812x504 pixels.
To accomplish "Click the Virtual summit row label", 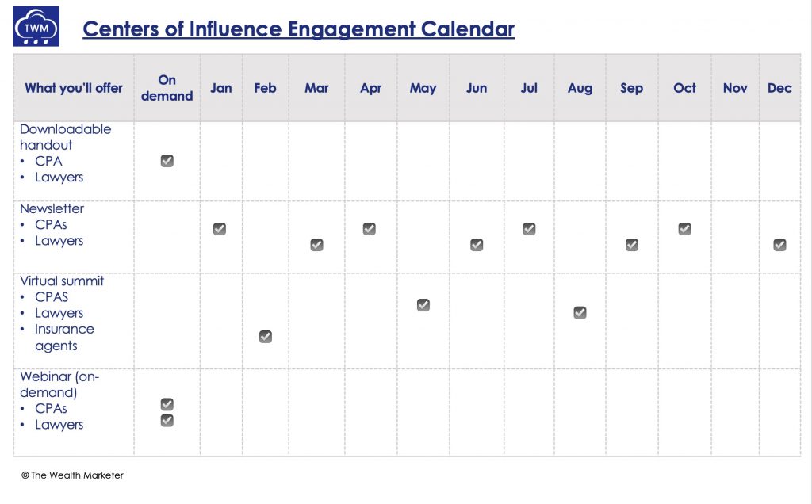I will point(62,281).
